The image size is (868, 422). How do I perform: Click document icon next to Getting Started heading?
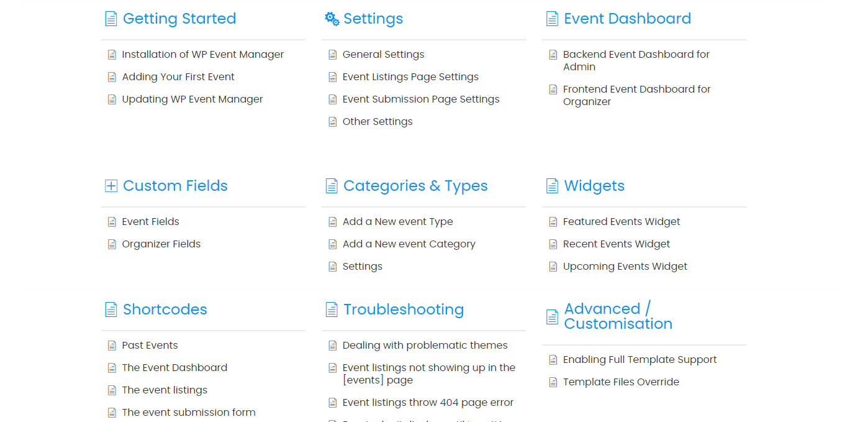pyautogui.click(x=111, y=19)
